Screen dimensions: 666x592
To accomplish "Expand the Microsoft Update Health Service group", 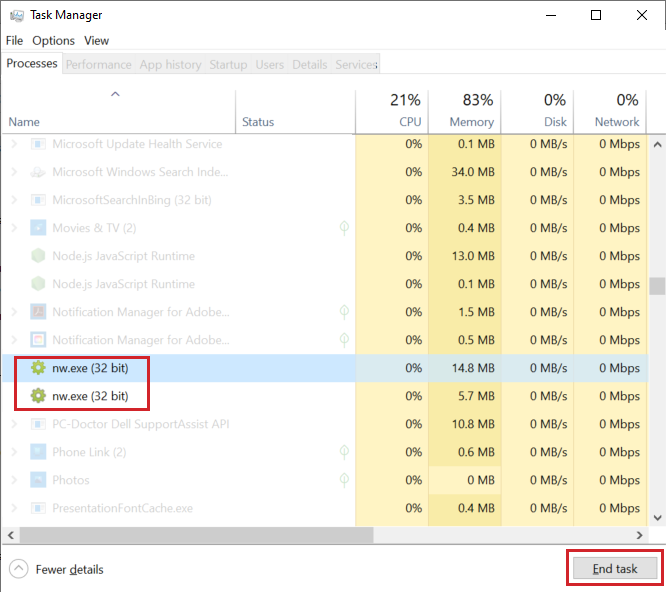I will pos(14,144).
